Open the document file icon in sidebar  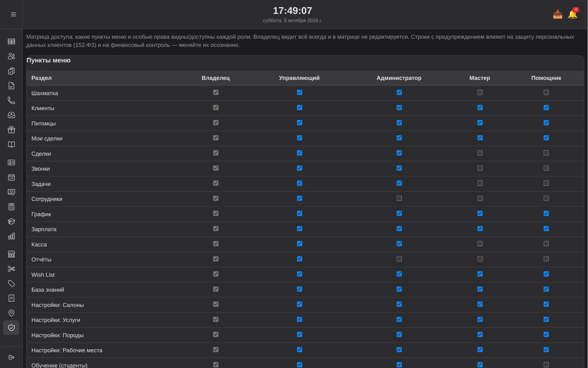coord(11,86)
